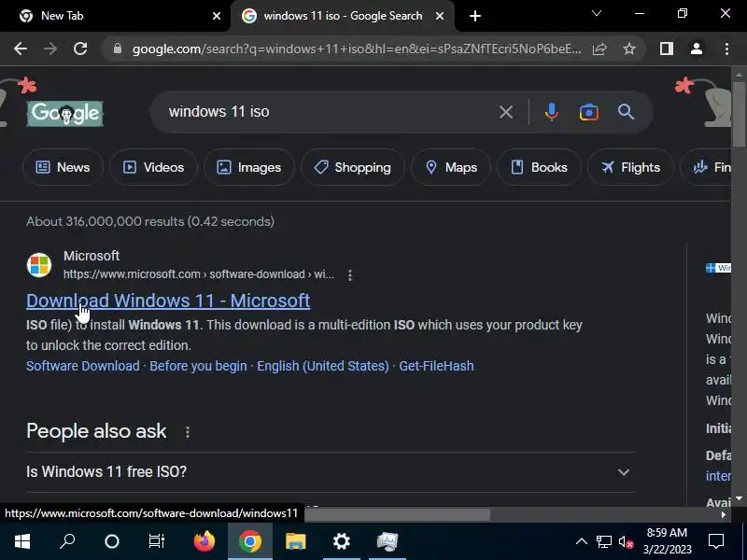Open a new tab with the plus button
Image resolution: width=747 pixels, height=560 pixels.
475,16
